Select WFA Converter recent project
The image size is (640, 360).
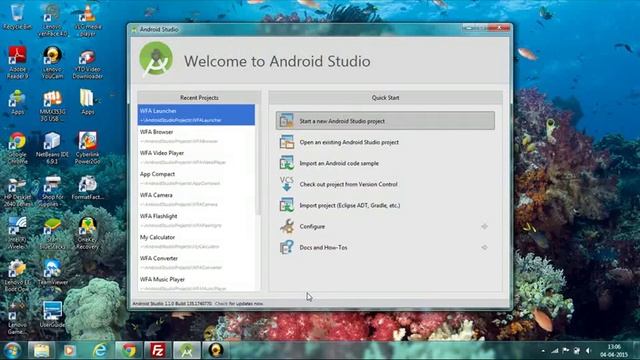point(196,262)
